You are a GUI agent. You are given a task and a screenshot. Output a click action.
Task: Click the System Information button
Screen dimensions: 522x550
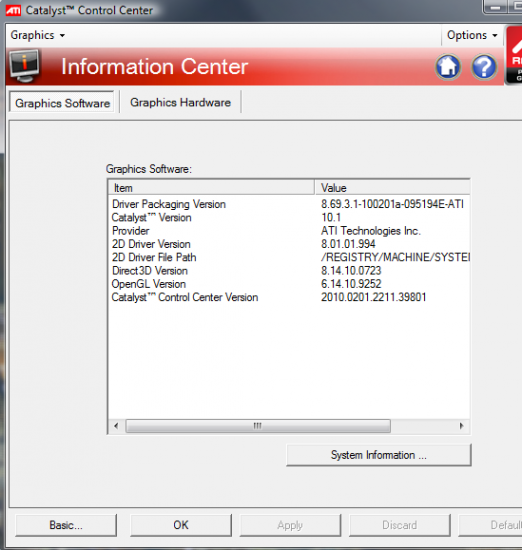point(379,455)
